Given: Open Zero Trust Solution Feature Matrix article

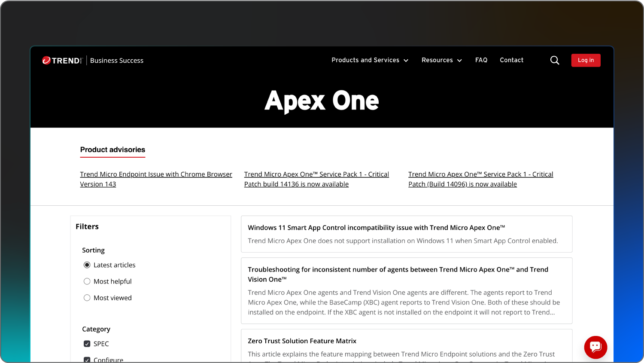Looking at the screenshot, I should (302, 341).
